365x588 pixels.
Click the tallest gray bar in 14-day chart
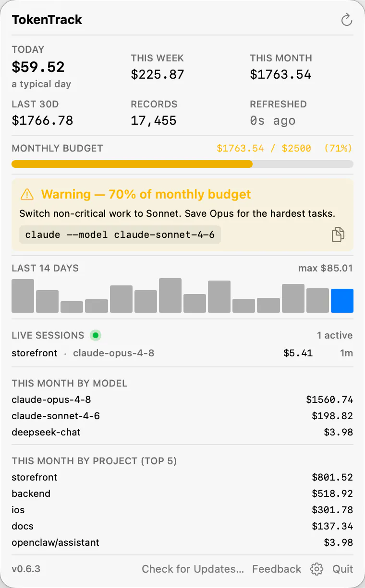170,295
